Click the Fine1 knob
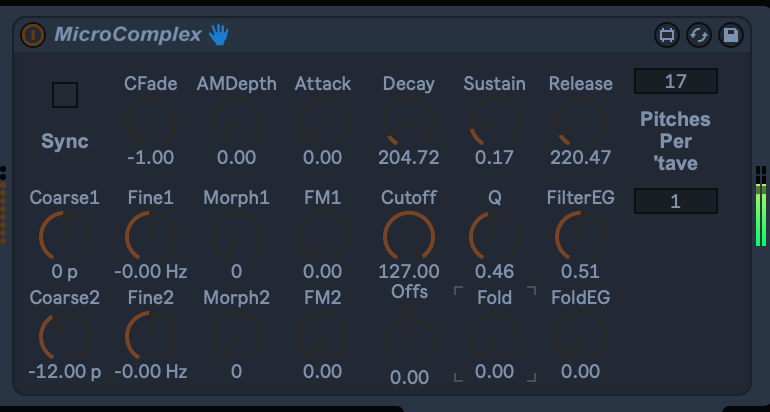This screenshot has width=770, height=412. [151, 237]
